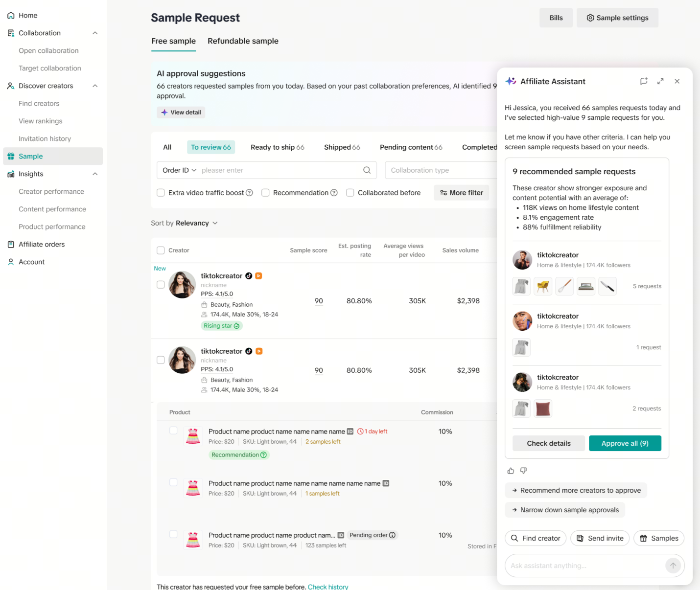Viewport: 700px width, 590px height.
Task: Click the send arrow in assistant input
Action: point(673,566)
